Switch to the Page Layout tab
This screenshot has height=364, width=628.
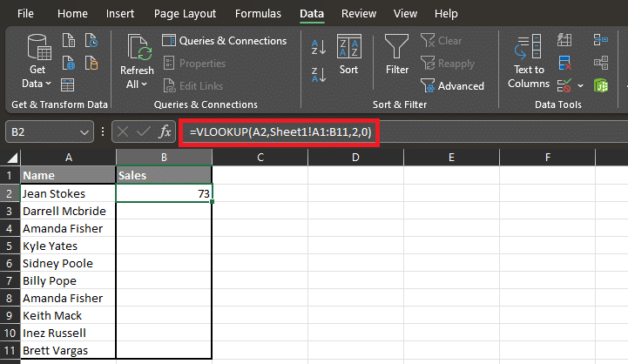tap(185, 14)
